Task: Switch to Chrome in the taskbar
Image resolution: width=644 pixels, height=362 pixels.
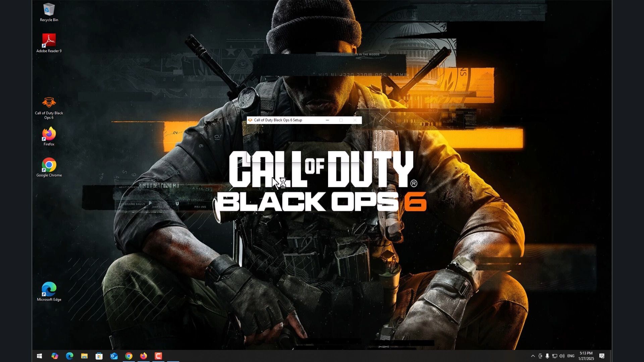Action: (129, 356)
